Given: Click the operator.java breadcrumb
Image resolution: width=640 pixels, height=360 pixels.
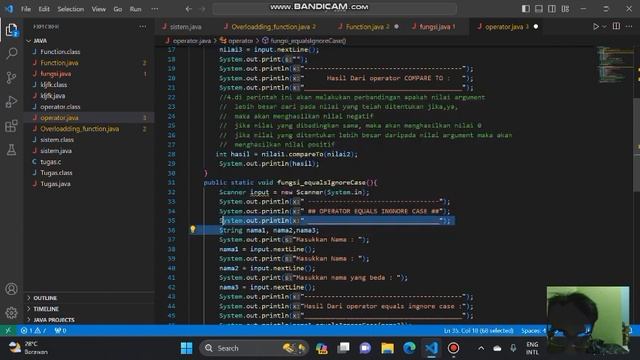Looking at the screenshot, I should click(188, 41).
